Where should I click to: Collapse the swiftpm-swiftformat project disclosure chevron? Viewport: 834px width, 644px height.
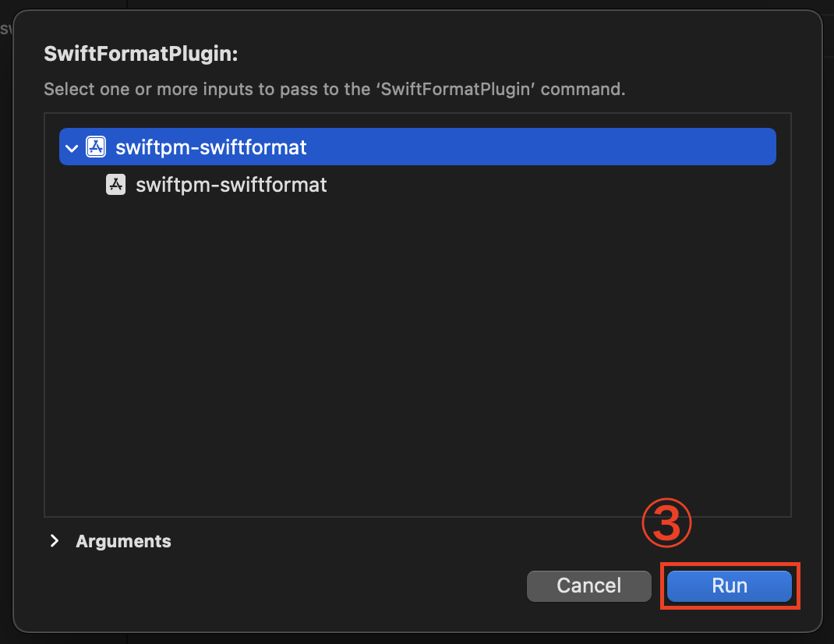(72, 148)
